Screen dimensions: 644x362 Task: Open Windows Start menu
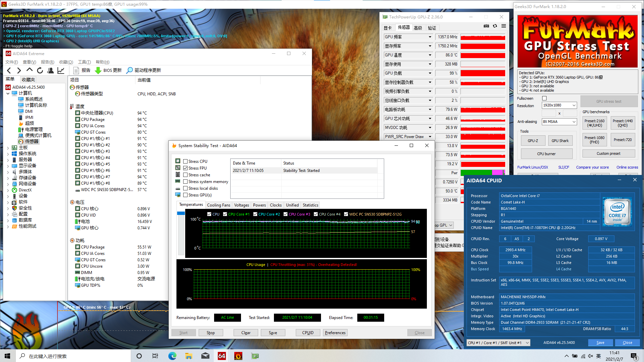(8, 356)
